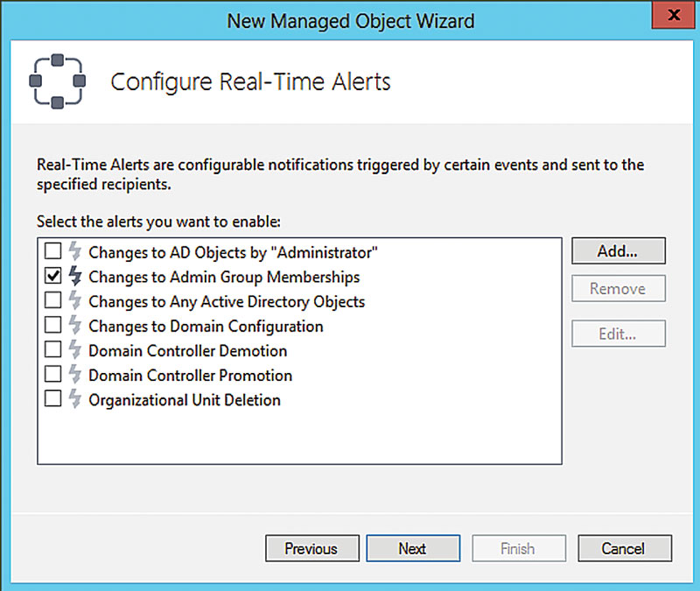This screenshot has height=591, width=700.
Task: Click the wizard's managed object header icon
Action: (x=57, y=81)
